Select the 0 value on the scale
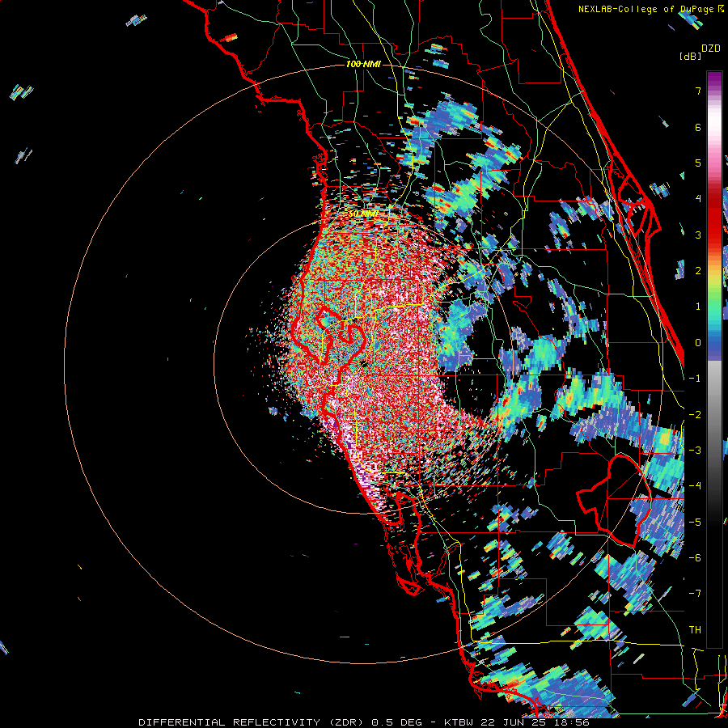This screenshot has width=728, height=728. [x=698, y=343]
